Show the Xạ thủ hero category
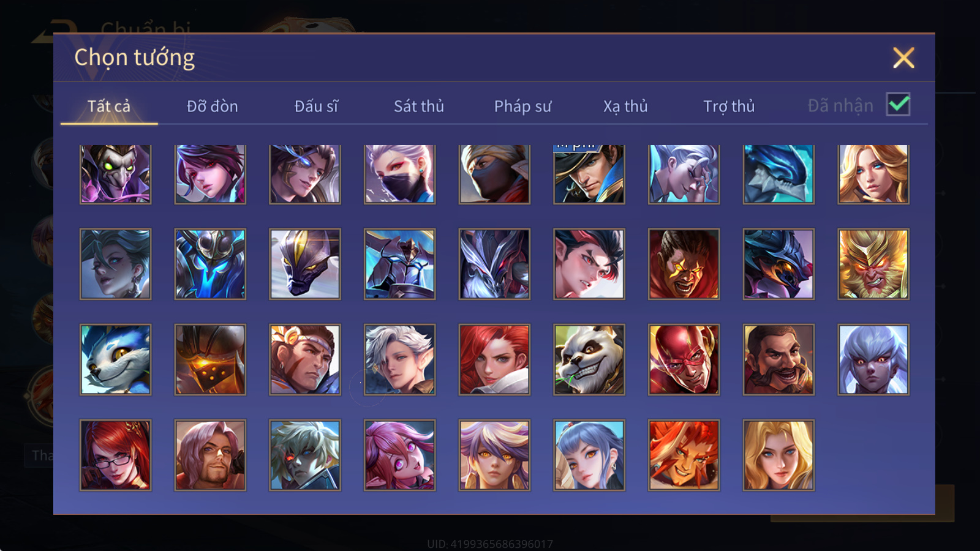Image resolution: width=980 pixels, height=551 pixels. [625, 106]
